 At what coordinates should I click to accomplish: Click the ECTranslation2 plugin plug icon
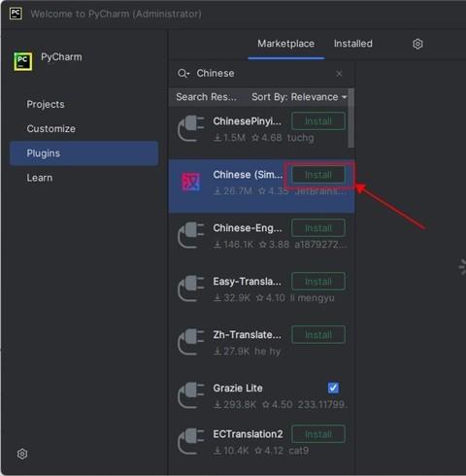pos(191,441)
